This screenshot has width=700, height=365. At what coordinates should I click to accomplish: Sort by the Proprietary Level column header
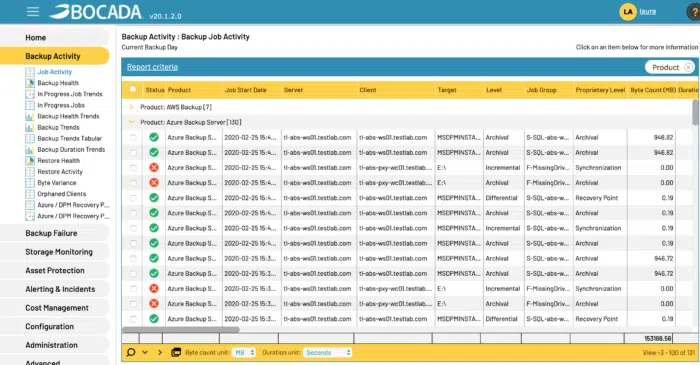[600, 90]
